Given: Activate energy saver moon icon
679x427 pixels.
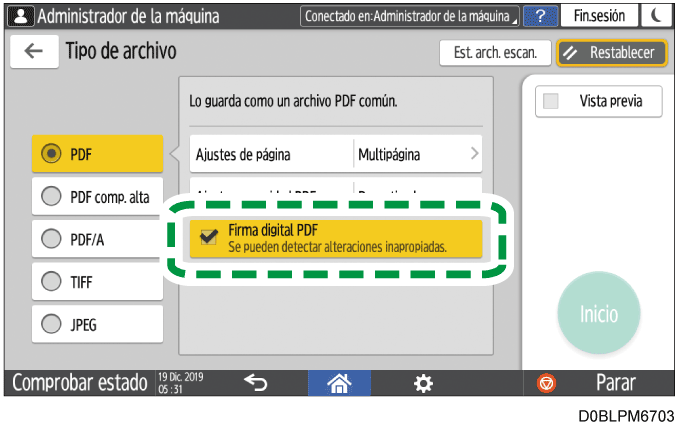Looking at the screenshot, I should pos(656,16).
